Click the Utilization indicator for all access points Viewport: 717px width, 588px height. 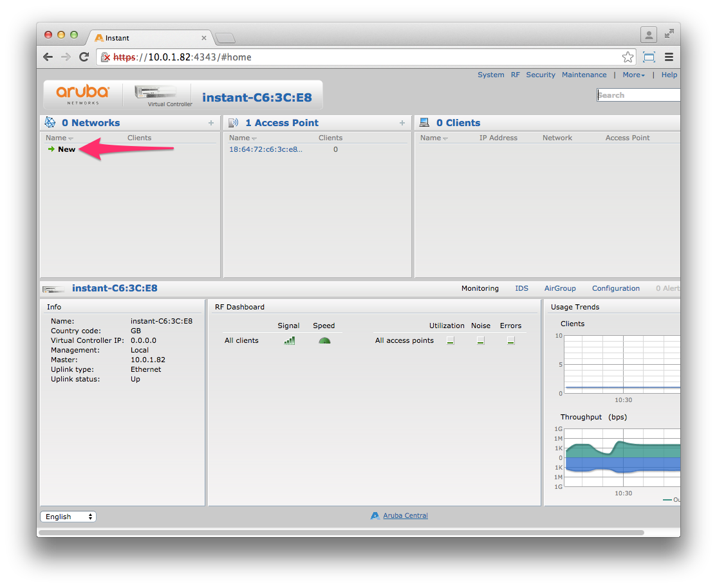pos(451,340)
